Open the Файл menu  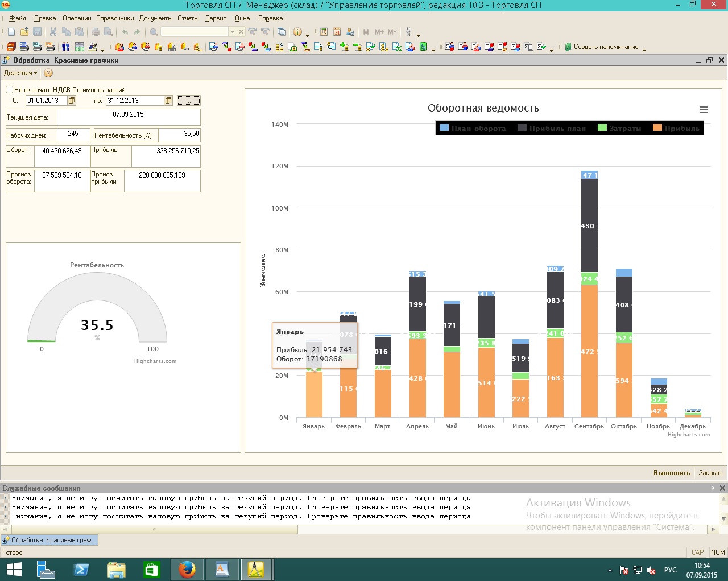click(18, 18)
